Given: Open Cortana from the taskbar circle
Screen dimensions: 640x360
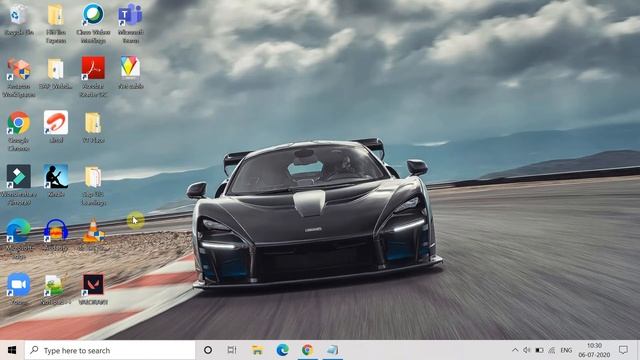Looking at the screenshot, I should [208, 350].
